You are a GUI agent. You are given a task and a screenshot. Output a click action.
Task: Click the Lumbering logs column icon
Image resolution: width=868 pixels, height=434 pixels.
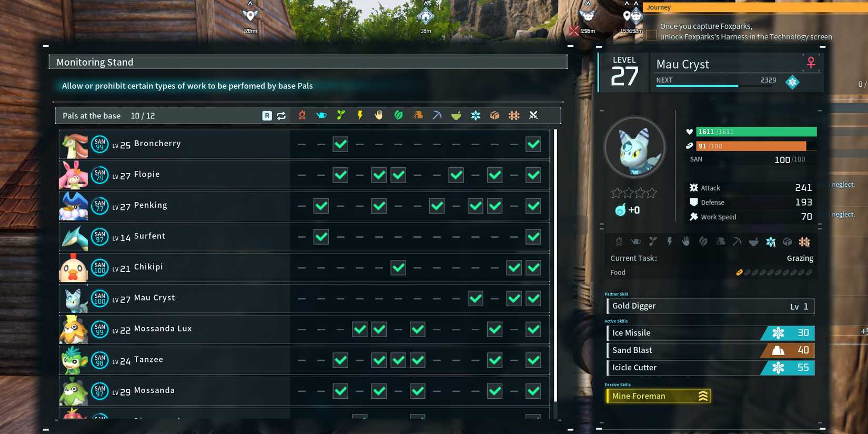click(418, 115)
